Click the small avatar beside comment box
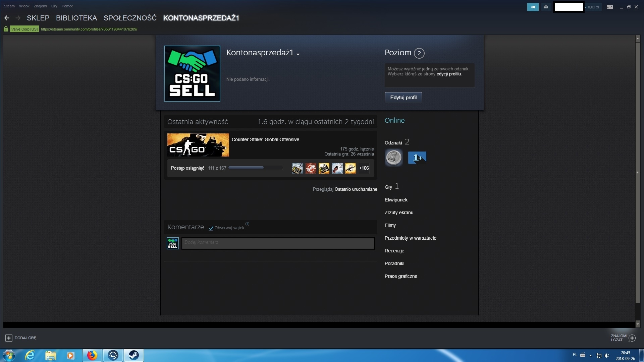Image resolution: width=644 pixels, height=362 pixels. coord(173,243)
